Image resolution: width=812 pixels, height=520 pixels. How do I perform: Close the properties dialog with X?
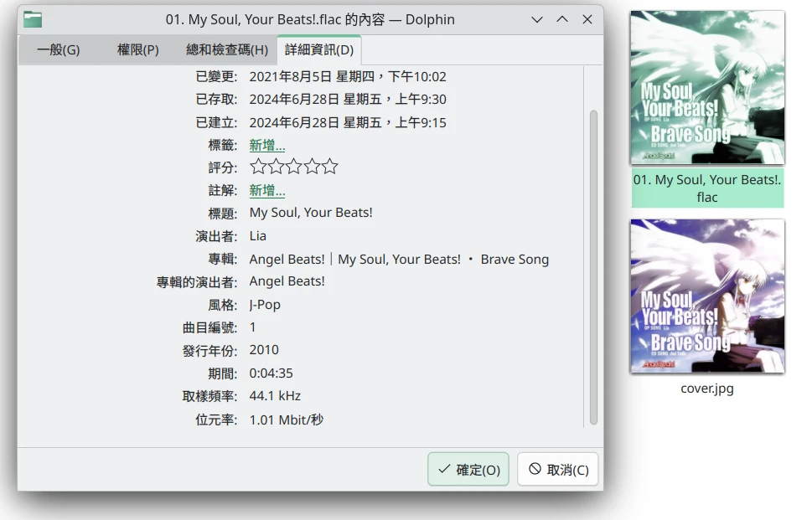coord(587,19)
